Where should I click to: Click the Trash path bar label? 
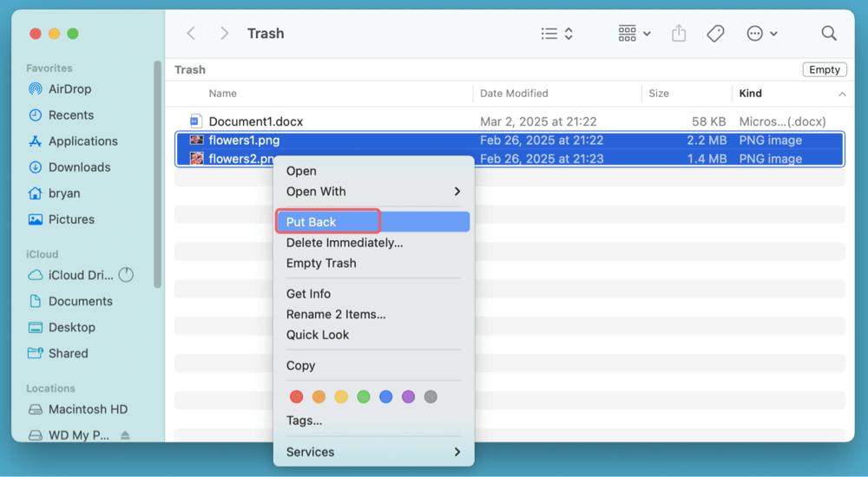(190, 69)
